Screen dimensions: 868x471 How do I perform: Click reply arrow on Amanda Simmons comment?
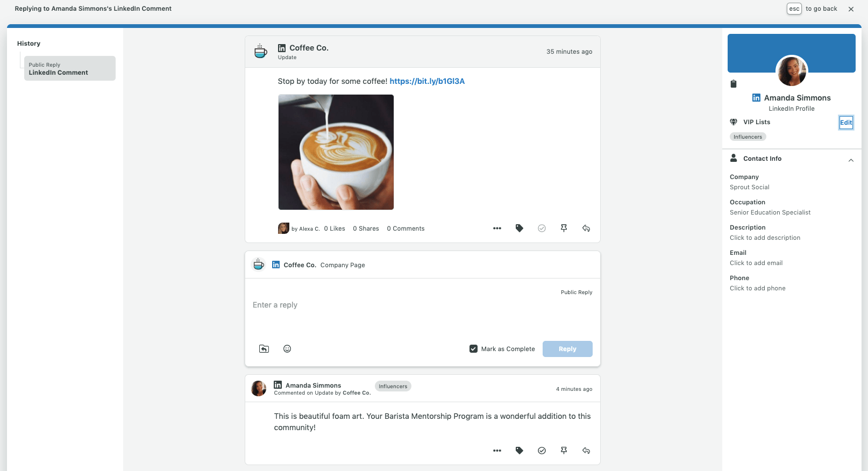point(586,451)
